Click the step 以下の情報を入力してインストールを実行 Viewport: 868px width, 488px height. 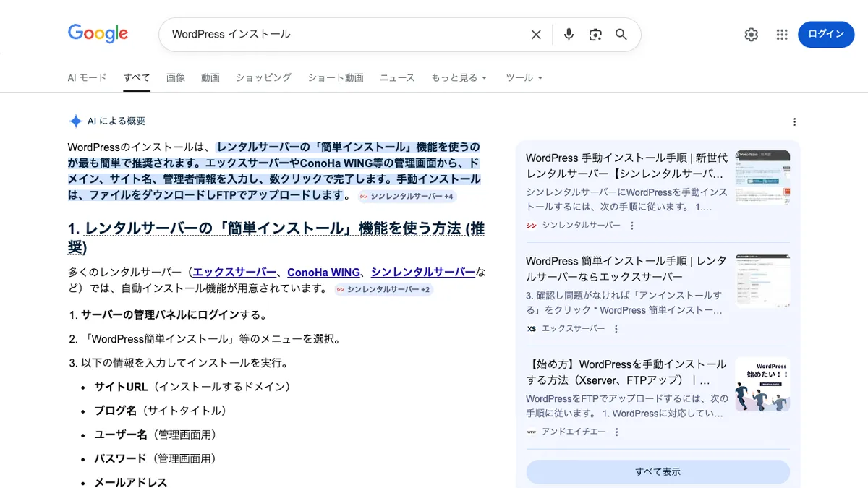click(x=184, y=362)
